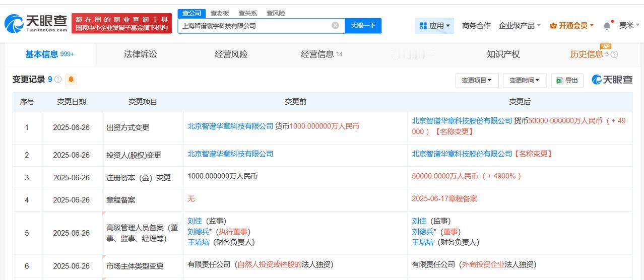The height and width of the screenshot is (280, 644).
Task: Click 1000.000000万人民币 in row 3
Action: point(222,176)
